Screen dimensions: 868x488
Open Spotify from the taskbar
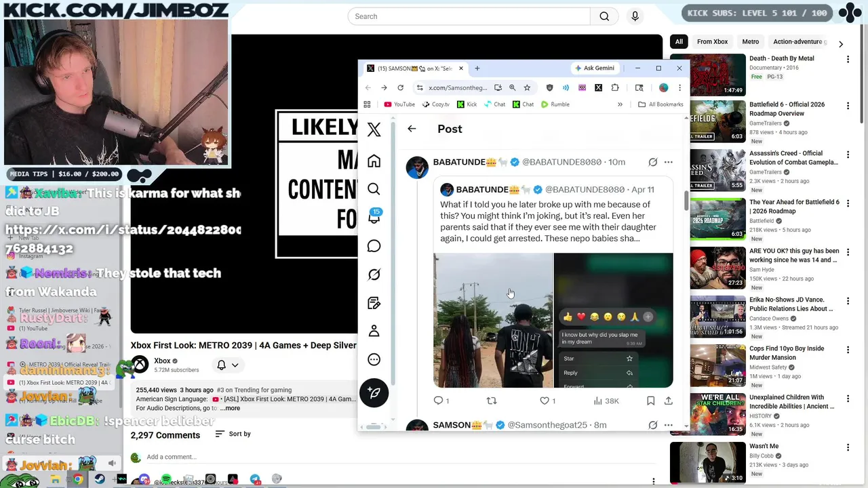[x=166, y=479]
